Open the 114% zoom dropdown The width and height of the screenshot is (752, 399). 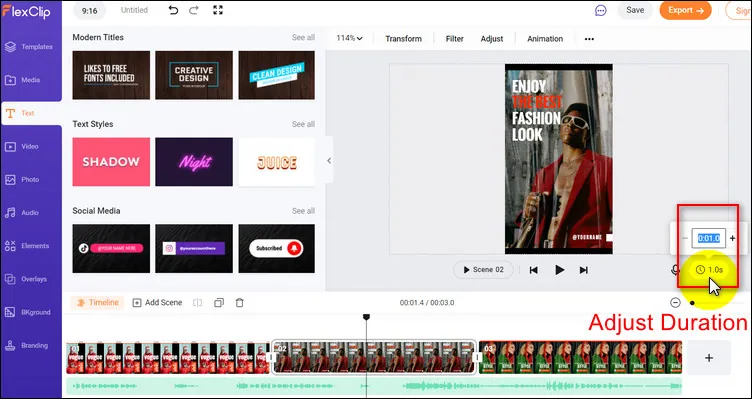pyautogui.click(x=349, y=38)
